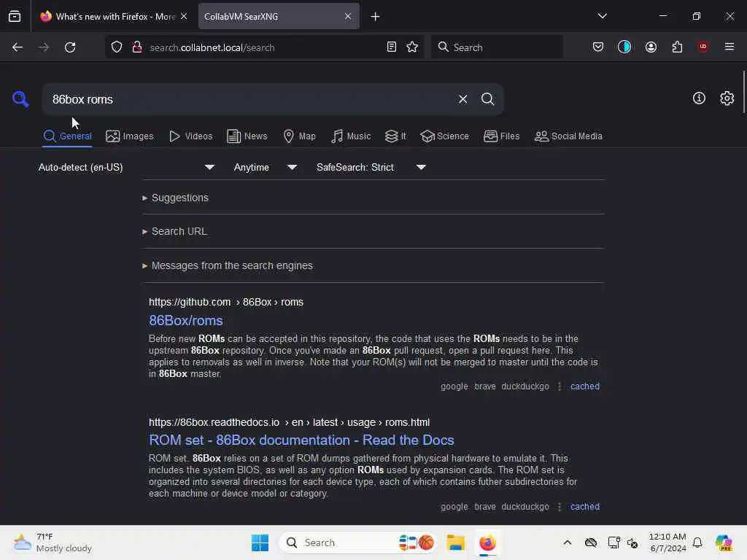Screen dimensions: 747x560
Task: Open the Firefox application menu
Action: pos(729,47)
